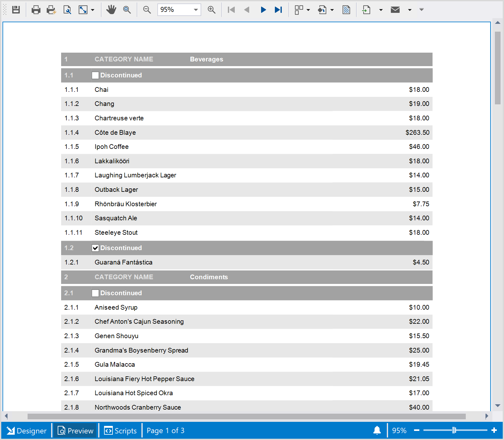Screen dimensions: 504x440
Task: Open the zoom percentage dropdown
Action: point(196,10)
